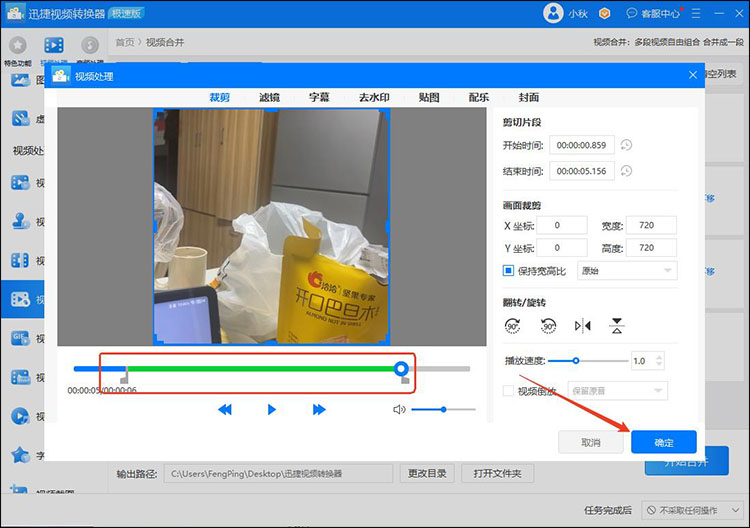
Task: Click the clip end marker on timeline
Action: (406, 379)
